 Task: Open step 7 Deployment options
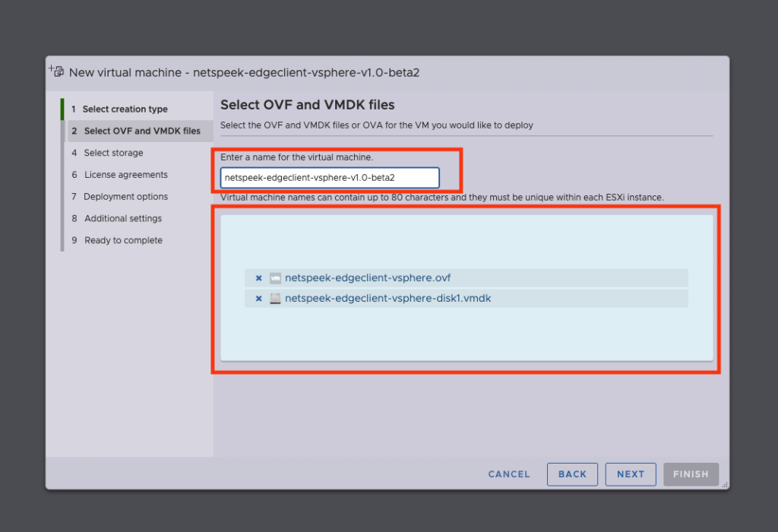click(x=125, y=197)
